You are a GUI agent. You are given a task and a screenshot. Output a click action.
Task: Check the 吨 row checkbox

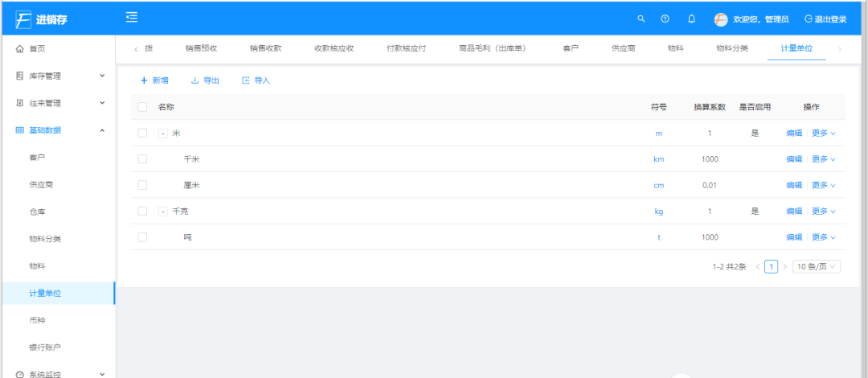coord(142,237)
